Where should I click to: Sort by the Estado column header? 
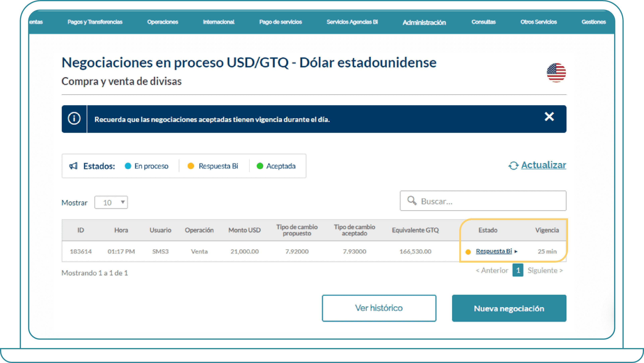[x=488, y=230]
